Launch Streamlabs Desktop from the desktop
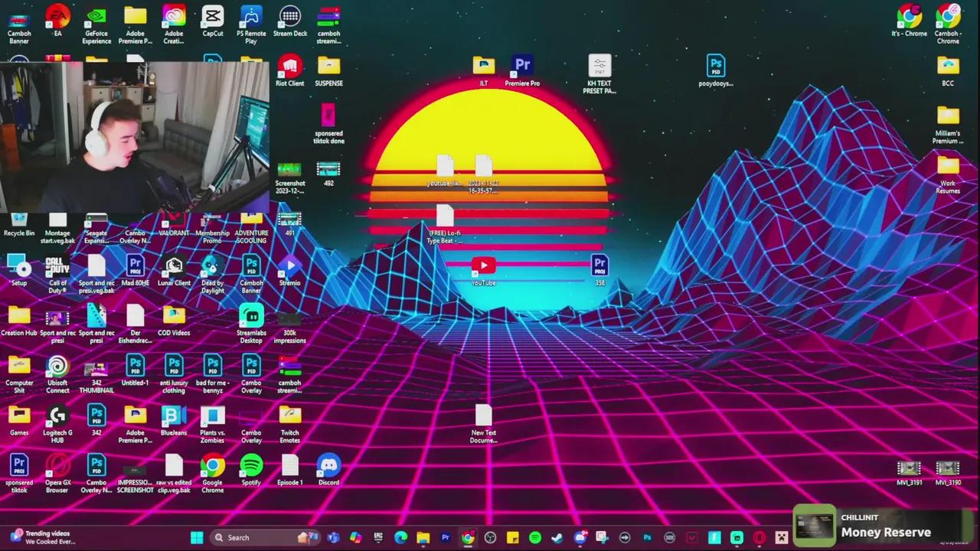 251,324
